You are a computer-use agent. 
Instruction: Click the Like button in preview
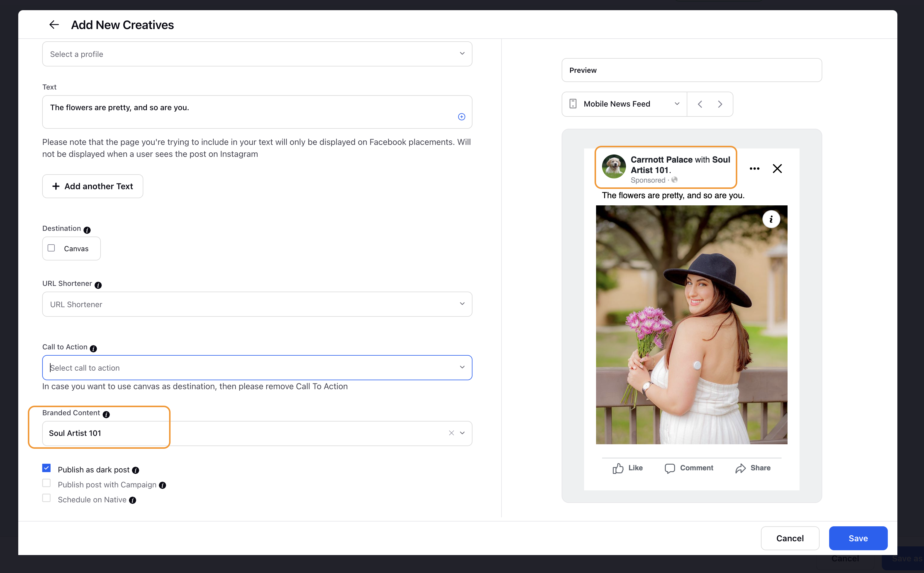(x=627, y=469)
